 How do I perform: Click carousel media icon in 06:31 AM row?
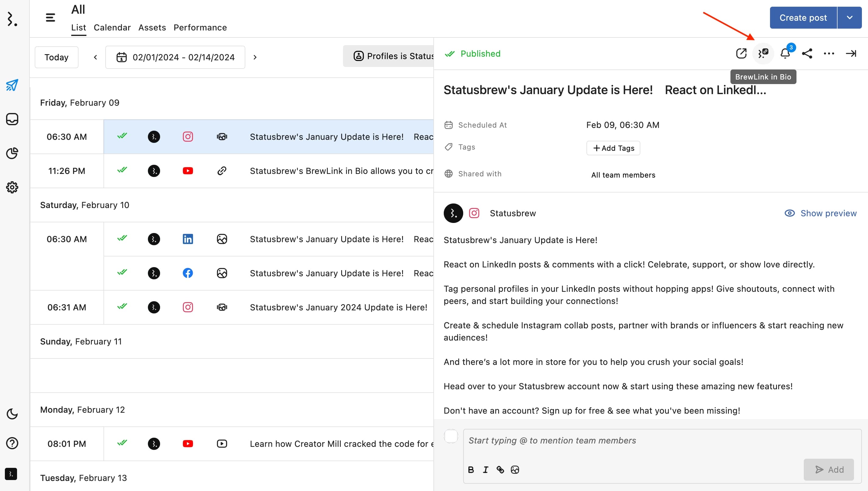[x=222, y=307]
